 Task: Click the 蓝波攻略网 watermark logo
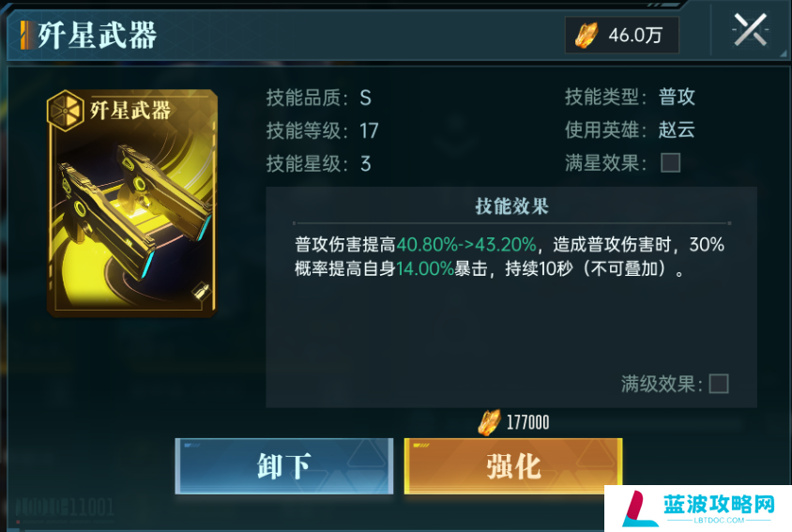(x=698, y=509)
